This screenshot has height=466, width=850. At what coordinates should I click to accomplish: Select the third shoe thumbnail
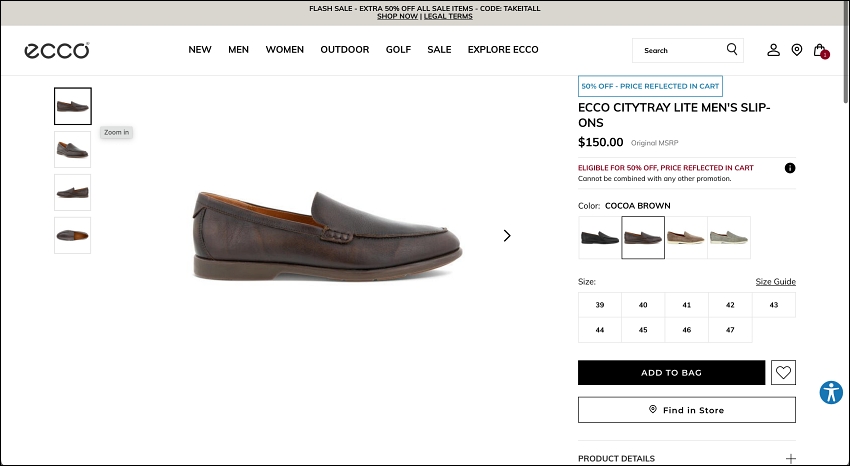click(x=73, y=192)
